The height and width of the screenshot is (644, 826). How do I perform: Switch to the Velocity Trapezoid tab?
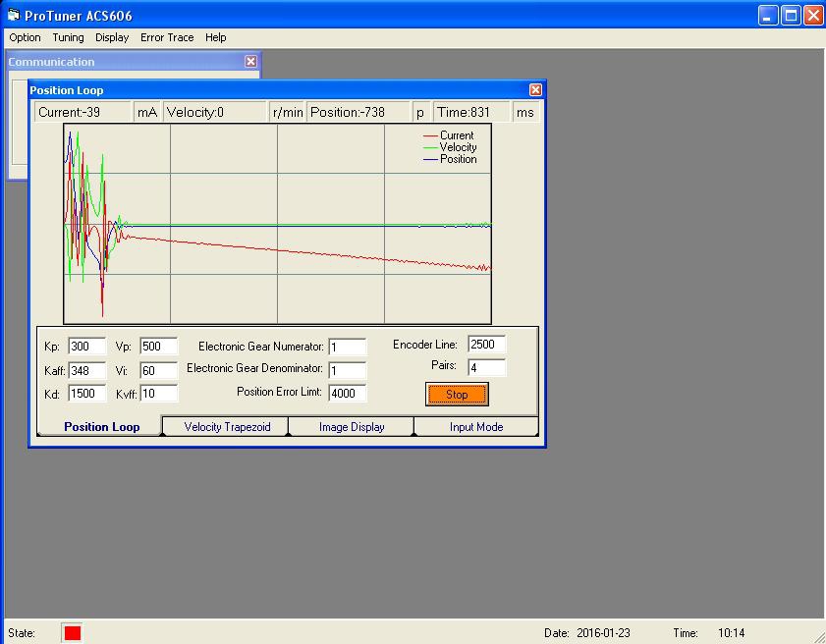point(227,426)
